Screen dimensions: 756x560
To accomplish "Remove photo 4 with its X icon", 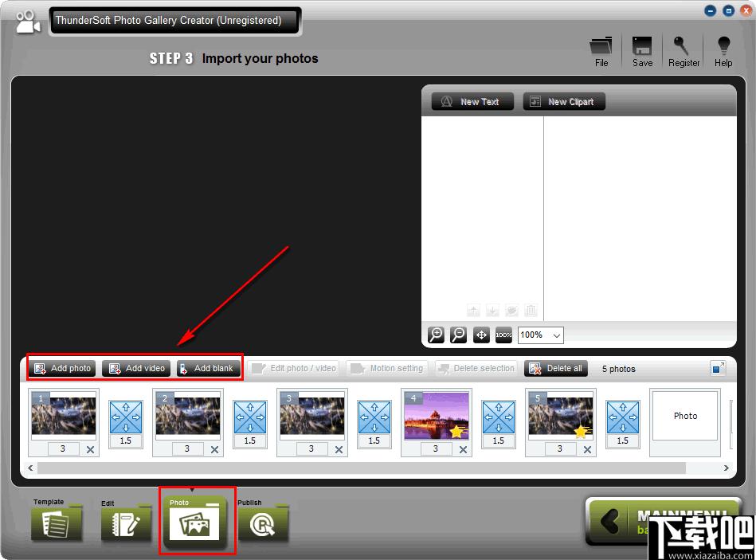I will [463, 449].
